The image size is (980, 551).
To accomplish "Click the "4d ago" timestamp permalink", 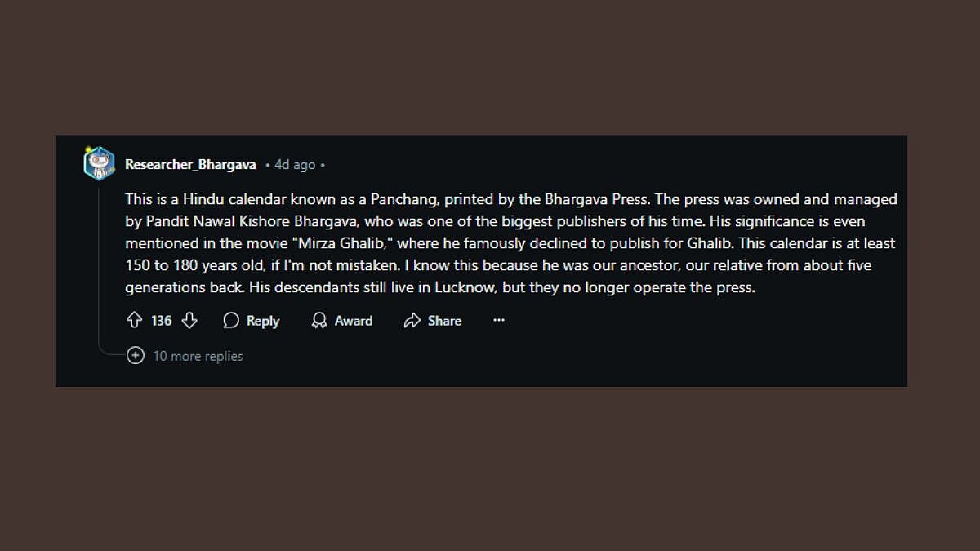I will (x=295, y=165).
